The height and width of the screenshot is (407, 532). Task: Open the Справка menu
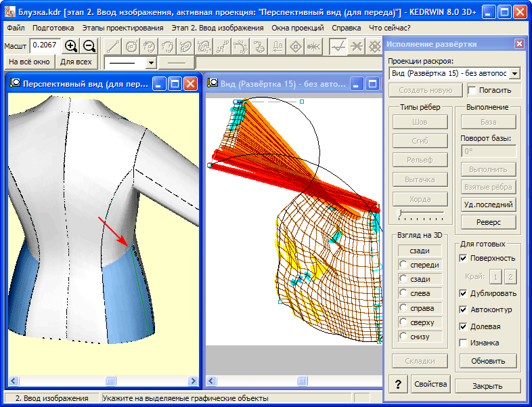tap(346, 28)
